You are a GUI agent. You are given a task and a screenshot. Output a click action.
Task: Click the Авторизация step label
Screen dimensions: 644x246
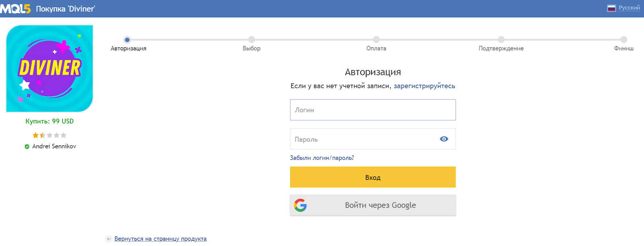coord(128,48)
